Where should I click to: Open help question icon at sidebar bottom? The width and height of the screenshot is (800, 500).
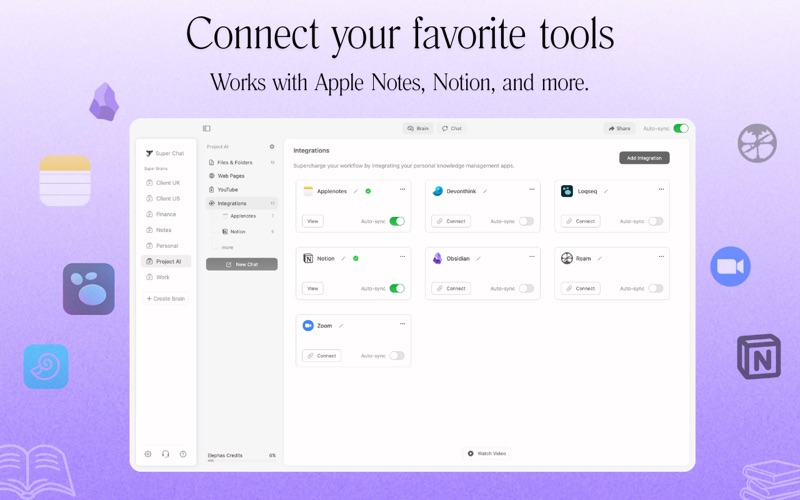click(183, 454)
